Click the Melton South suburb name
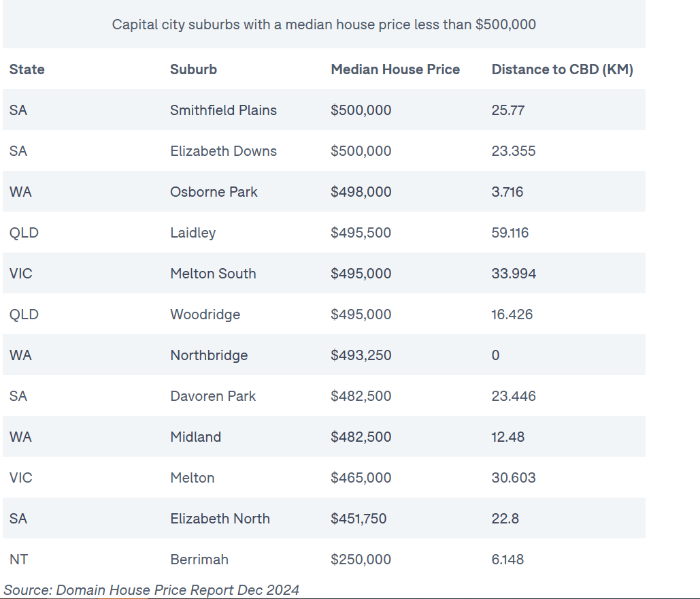Viewport: 700px width, 599px height. (213, 274)
